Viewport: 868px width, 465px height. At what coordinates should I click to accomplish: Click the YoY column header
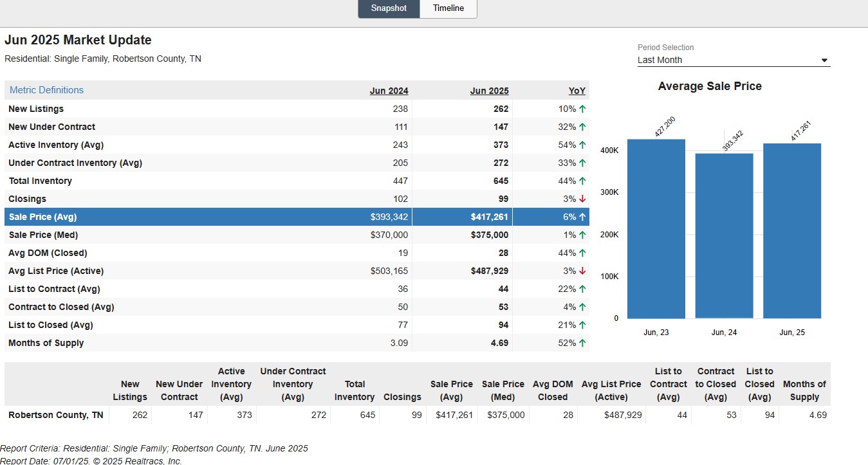coord(577,91)
